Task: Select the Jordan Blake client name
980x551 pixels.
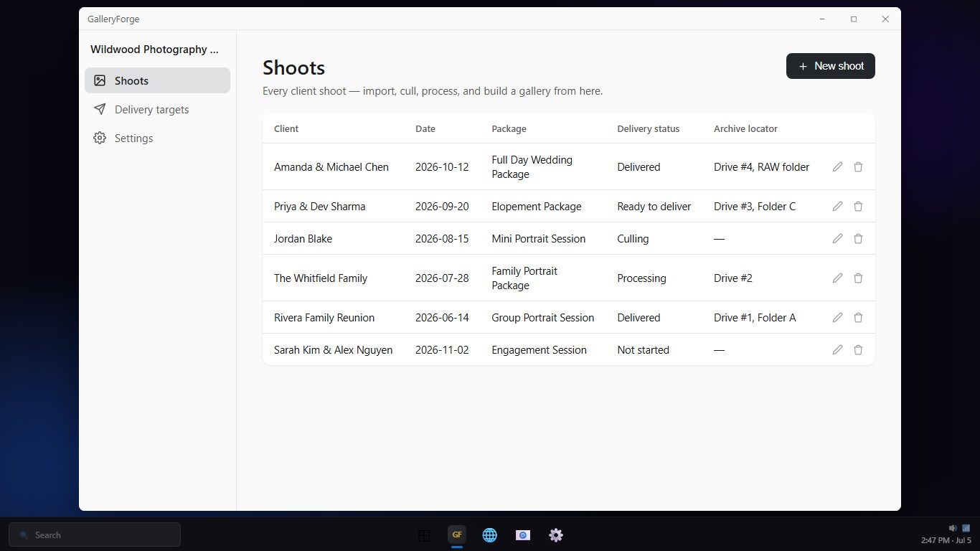Action: click(x=303, y=238)
